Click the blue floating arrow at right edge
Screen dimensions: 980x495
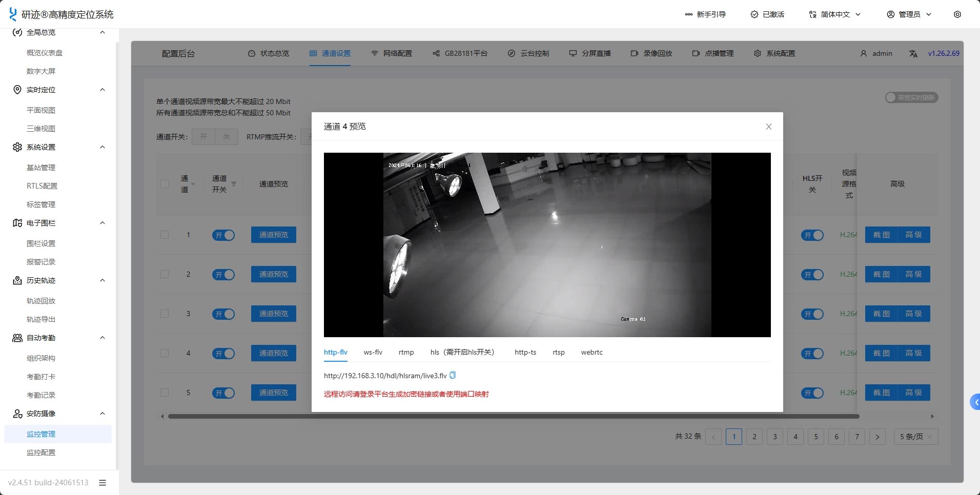point(975,402)
